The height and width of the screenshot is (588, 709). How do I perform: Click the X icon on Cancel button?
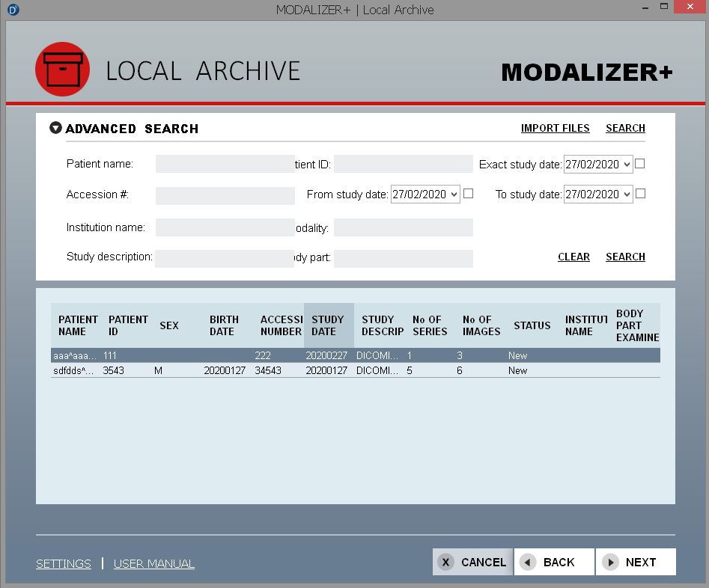445,563
